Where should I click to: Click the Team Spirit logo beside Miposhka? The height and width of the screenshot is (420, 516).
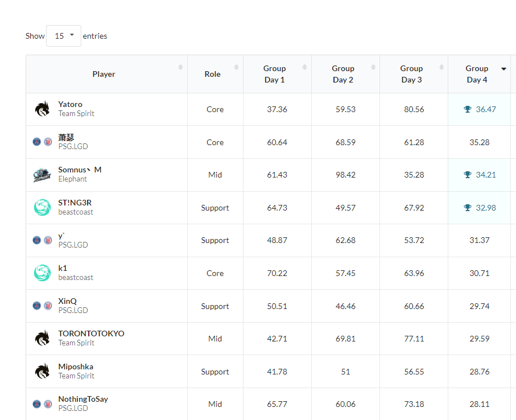[x=42, y=372]
